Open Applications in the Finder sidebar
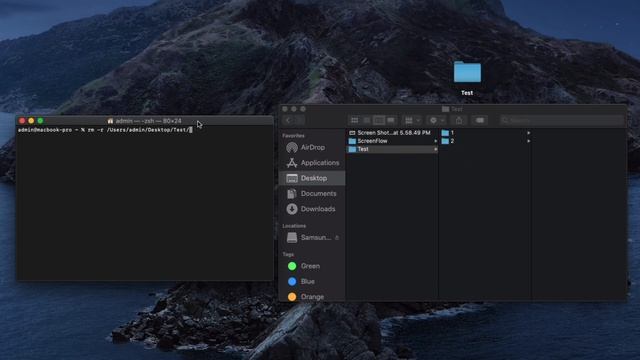640x360 pixels. coord(312,163)
